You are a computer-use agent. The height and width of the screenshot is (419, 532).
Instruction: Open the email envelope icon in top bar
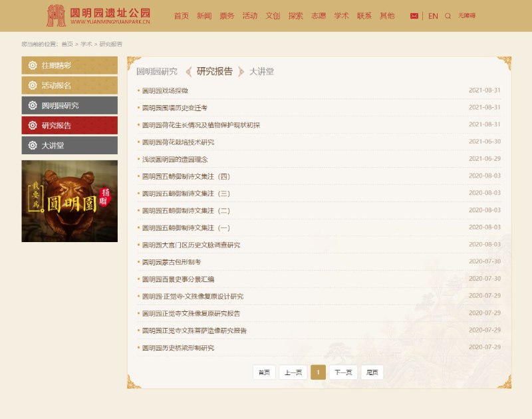pos(414,15)
